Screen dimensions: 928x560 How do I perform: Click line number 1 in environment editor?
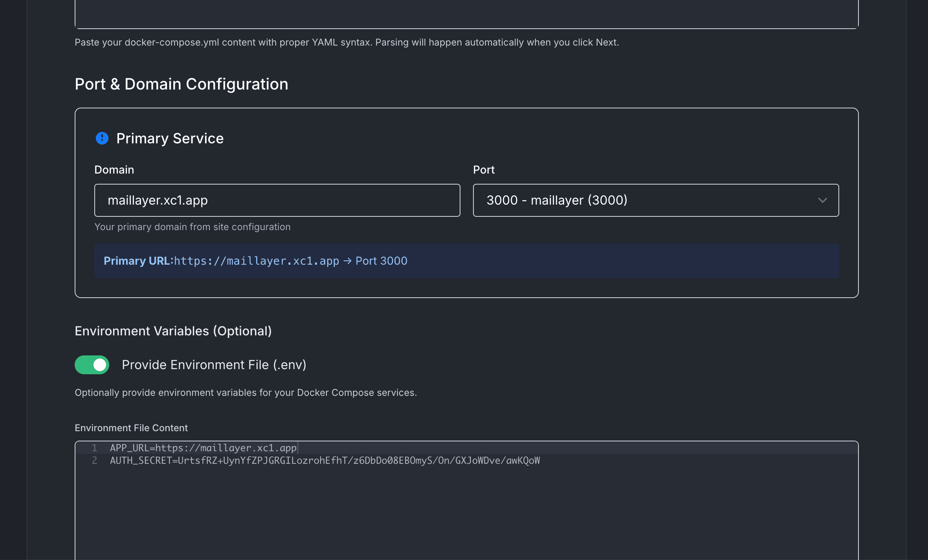tap(94, 448)
